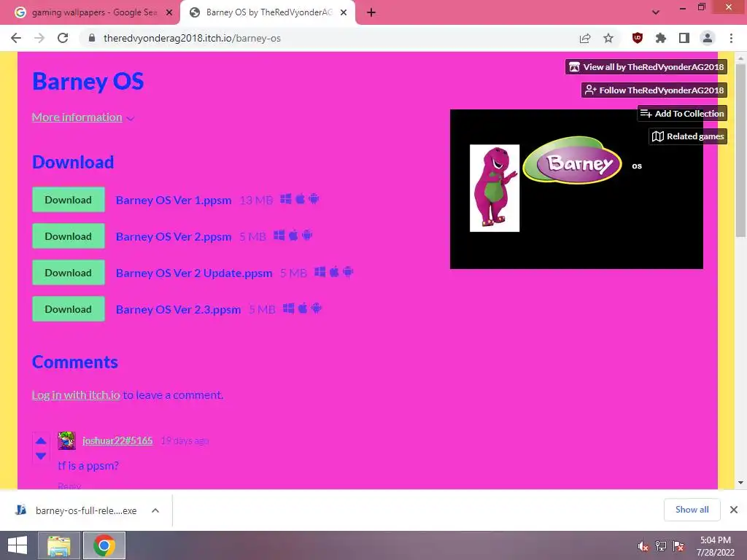View all by TheRedVyonderAG2018

[x=646, y=66]
